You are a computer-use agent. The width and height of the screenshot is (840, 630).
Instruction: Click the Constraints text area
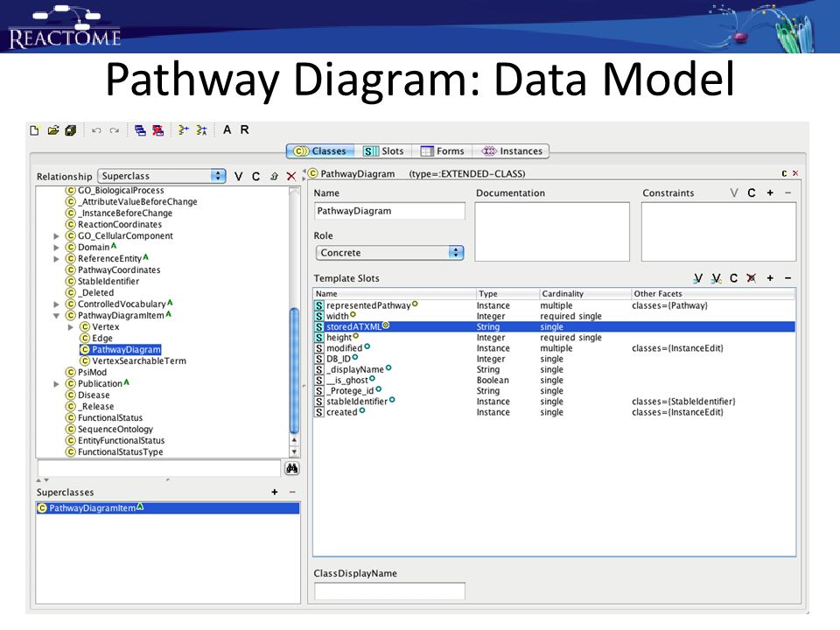tap(719, 231)
